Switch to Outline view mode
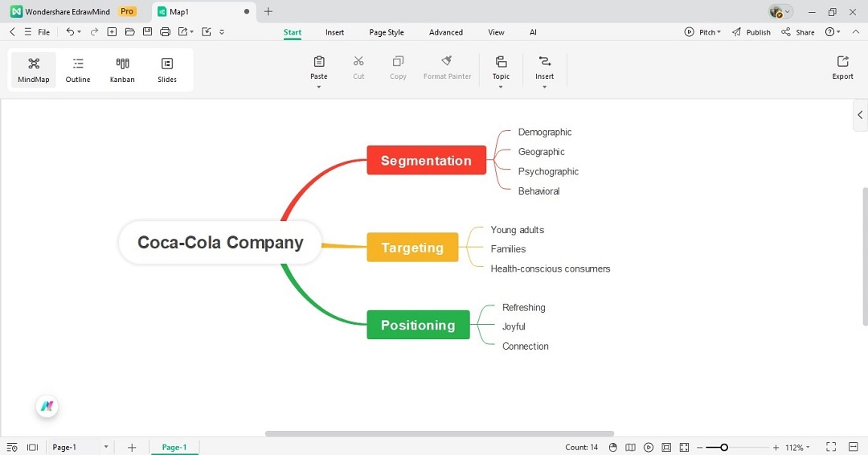 pyautogui.click(x=78, y=70)
